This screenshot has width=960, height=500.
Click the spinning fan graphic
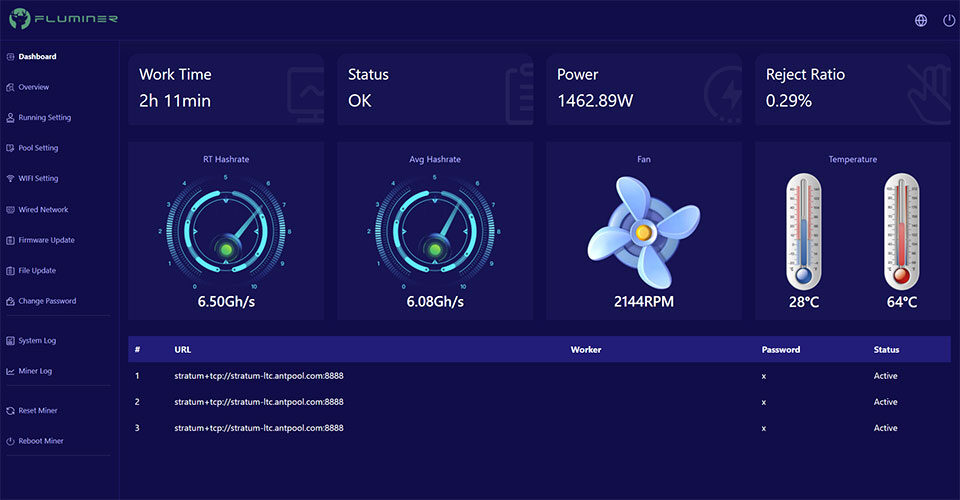643,231
